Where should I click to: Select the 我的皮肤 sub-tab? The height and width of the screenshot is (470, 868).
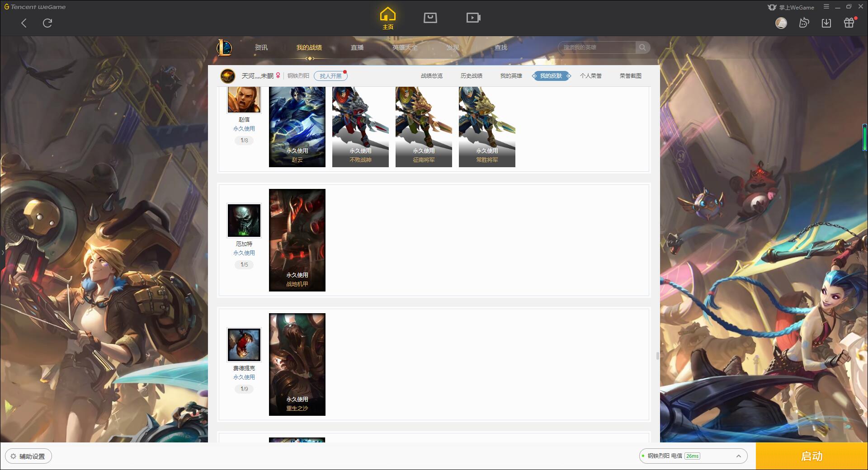551,76
